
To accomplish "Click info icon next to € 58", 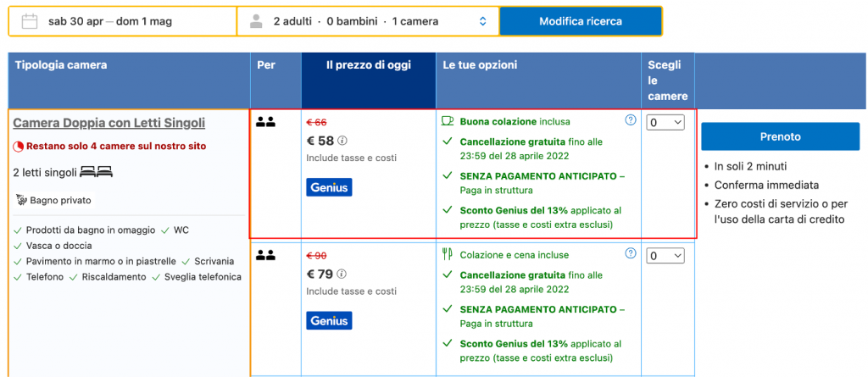I will click(342, 141).
